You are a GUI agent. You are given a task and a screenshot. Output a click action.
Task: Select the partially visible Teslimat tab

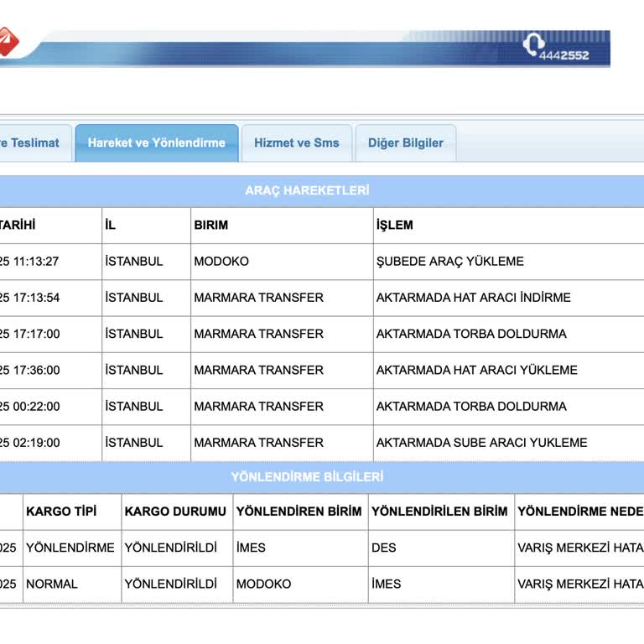coord(34,143)
